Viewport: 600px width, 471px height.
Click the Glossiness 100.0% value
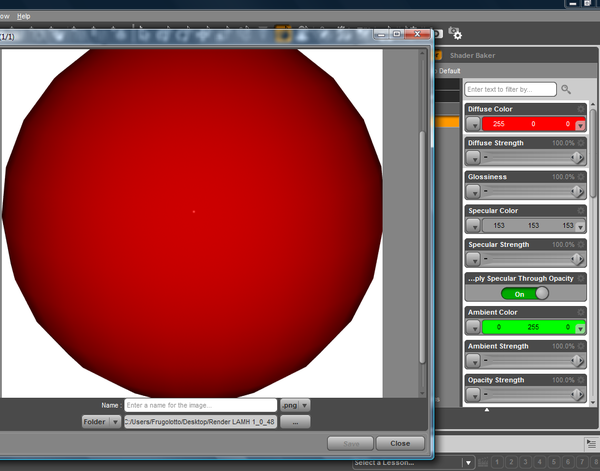[x=563, y=177]
